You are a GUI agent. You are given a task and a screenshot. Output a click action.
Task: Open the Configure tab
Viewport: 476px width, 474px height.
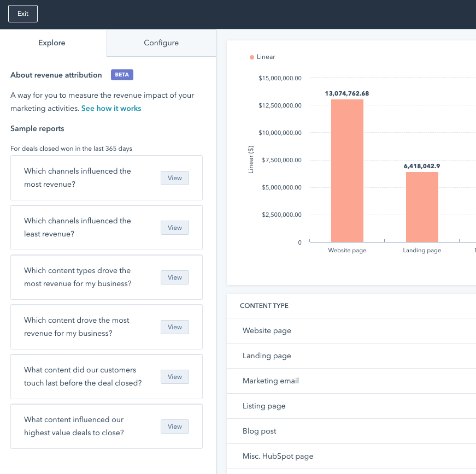161,43
